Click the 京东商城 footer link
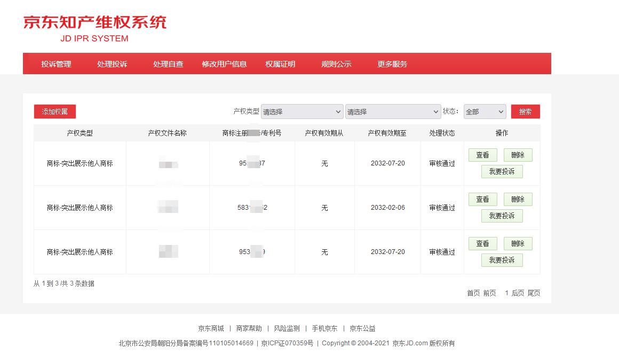The height and width of the screenshot is (364, 619). (x=211, y=328)
